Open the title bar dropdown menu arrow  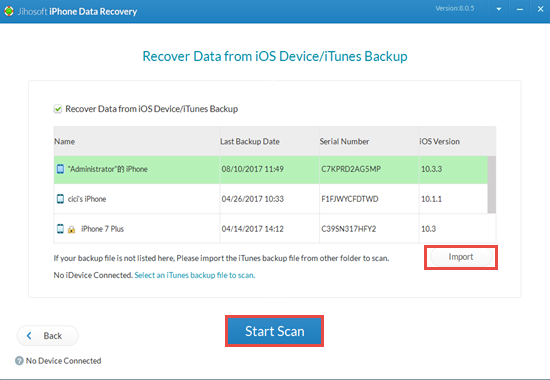(498, 9)
